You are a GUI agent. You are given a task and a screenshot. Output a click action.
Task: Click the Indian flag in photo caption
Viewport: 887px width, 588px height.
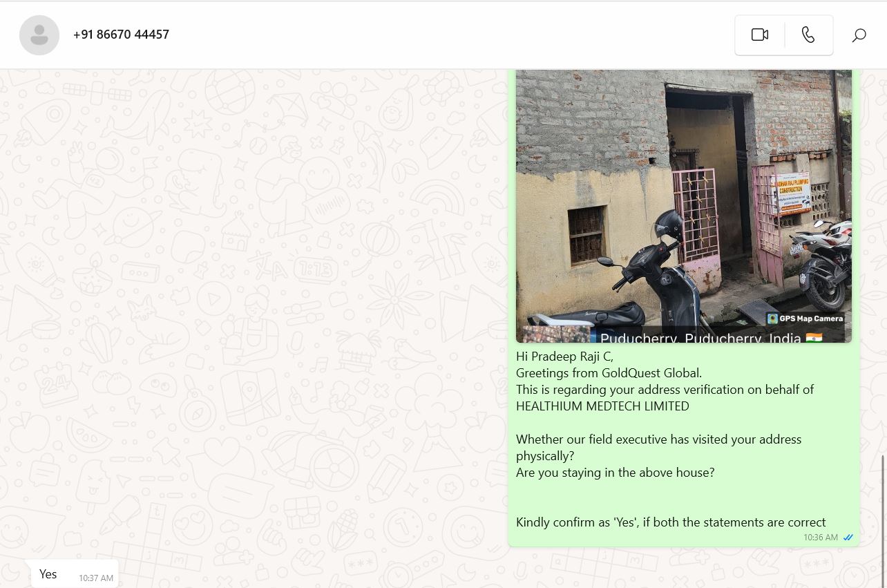point(814,338)
